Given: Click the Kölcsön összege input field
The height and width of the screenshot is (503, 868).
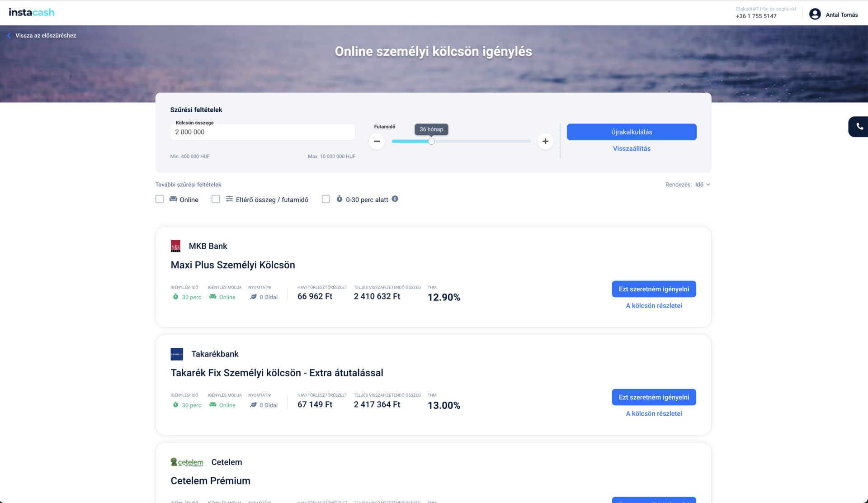Looking at the screenshot, I should coord(263,132).
